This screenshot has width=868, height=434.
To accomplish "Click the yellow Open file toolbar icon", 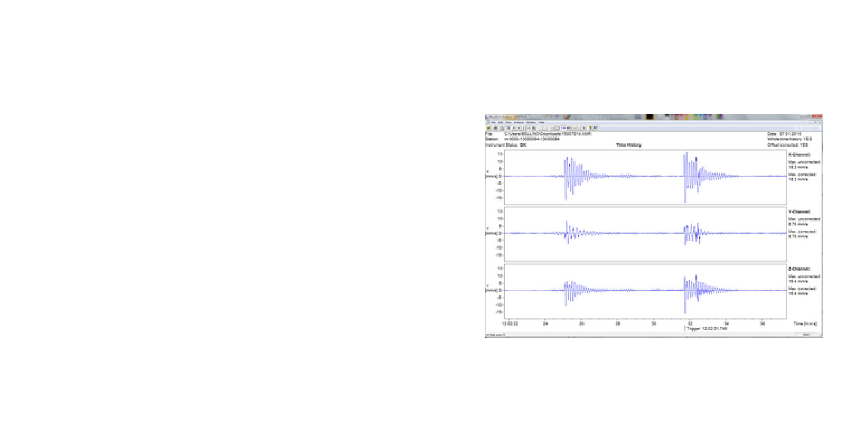I will [x=489, y=128].
